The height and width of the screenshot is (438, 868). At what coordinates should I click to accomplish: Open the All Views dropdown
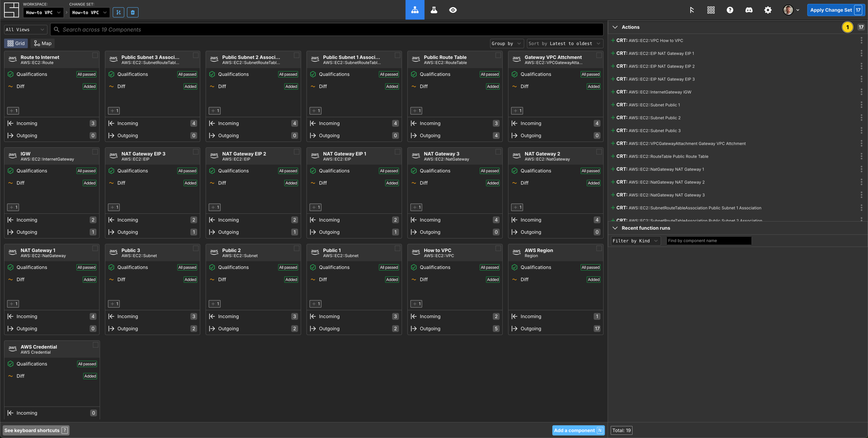point(25,30)
